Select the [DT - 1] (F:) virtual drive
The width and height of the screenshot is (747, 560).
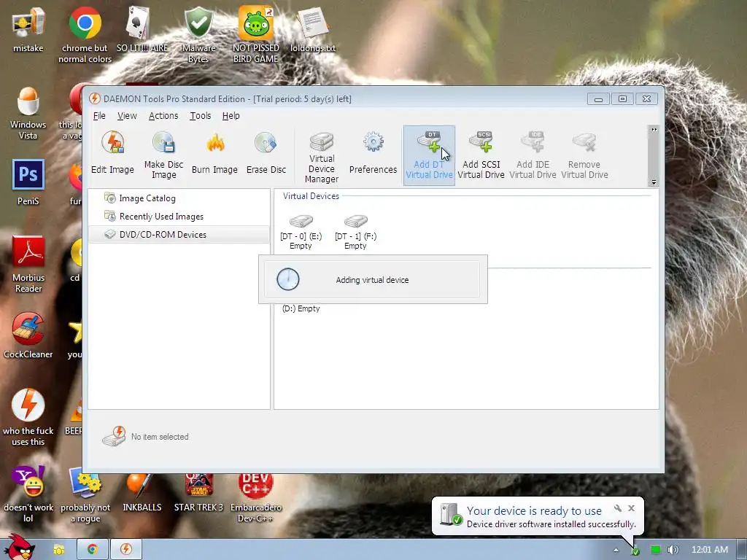pyautogui.click(x=355, y=232)
